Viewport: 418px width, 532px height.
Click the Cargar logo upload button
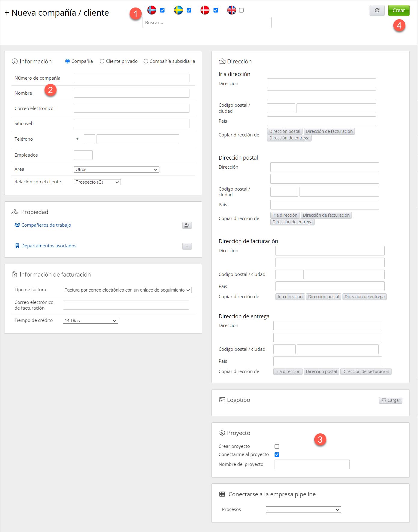pos(390,400)
